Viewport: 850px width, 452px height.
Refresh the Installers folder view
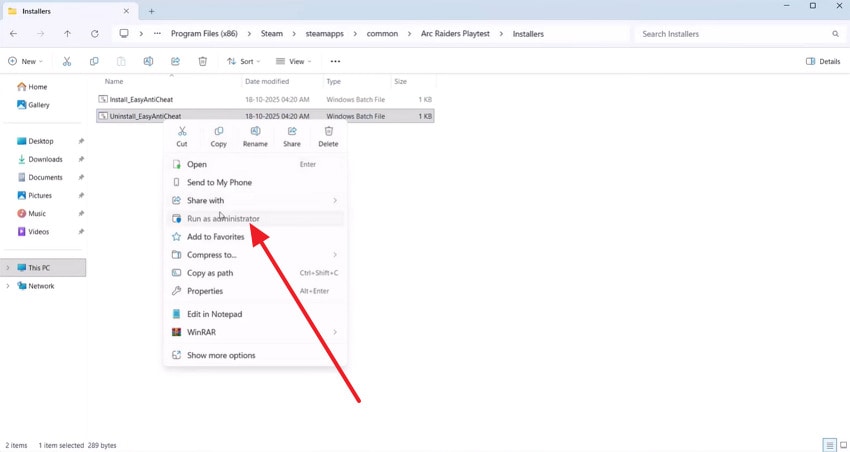click(x=94, y=34)
